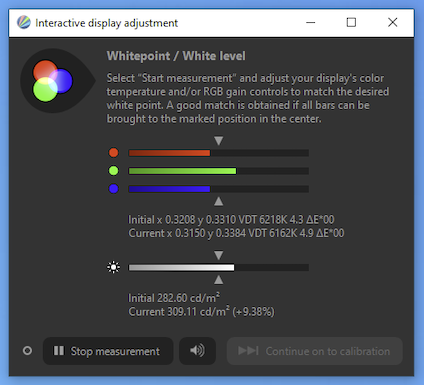Click the down-pointing marker above the brightness bar
Image resolution: width=424 pixels, height=385 pixels.
(x=219, y=255)
